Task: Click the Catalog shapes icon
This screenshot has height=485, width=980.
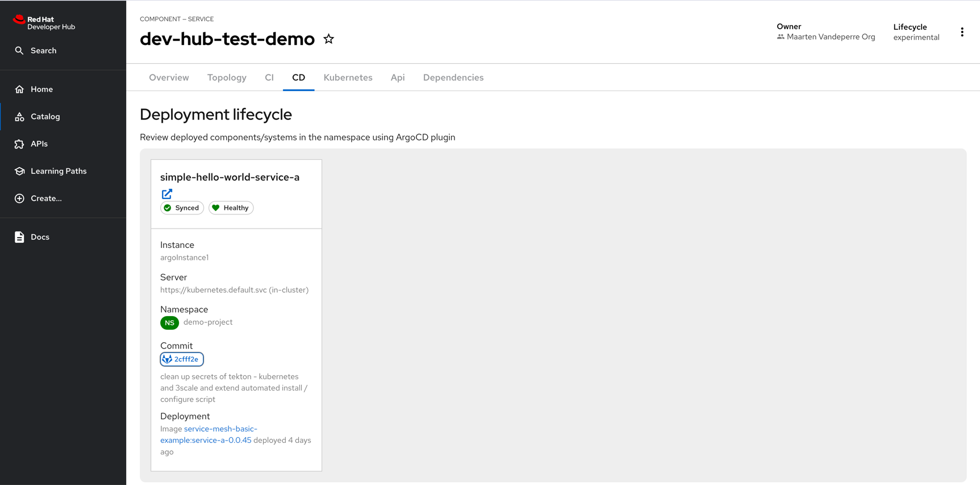Action: (19, 117)
